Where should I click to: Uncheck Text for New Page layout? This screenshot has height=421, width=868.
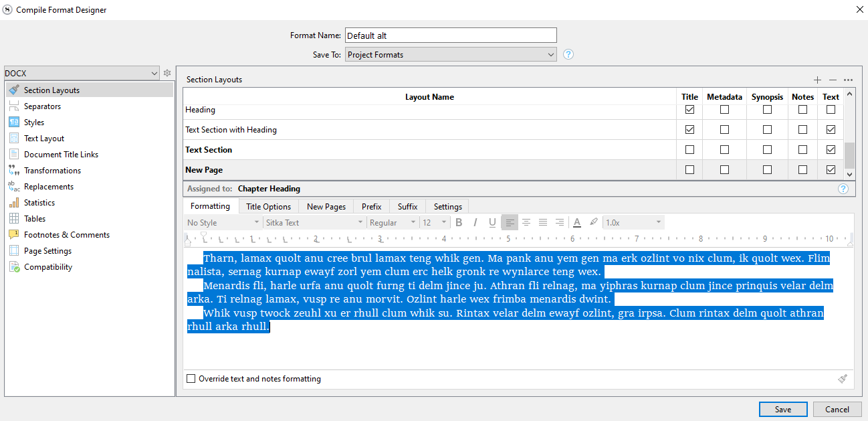click(831, 170)
